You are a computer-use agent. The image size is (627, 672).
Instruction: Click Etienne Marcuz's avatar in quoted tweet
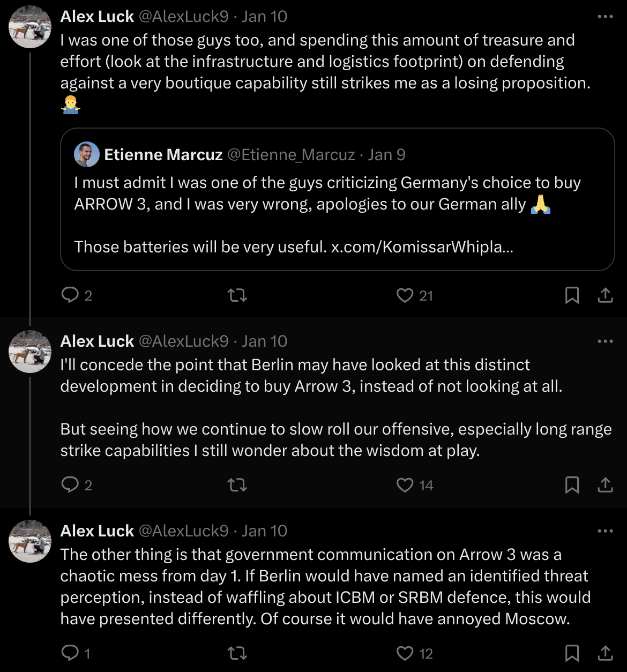tap(87, 155)
